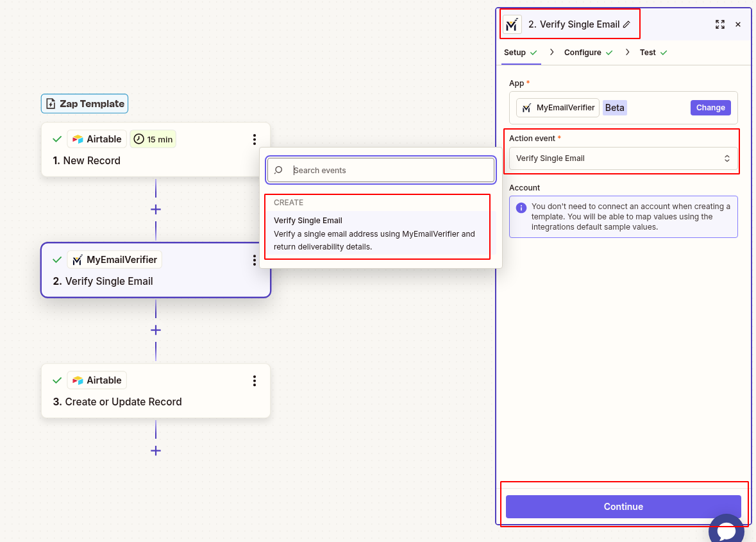Image resolution: width=756 pixels, height=542 pixels.
Task: Click the Continue button
Action: pyautogui.click(x=622, y=506)
